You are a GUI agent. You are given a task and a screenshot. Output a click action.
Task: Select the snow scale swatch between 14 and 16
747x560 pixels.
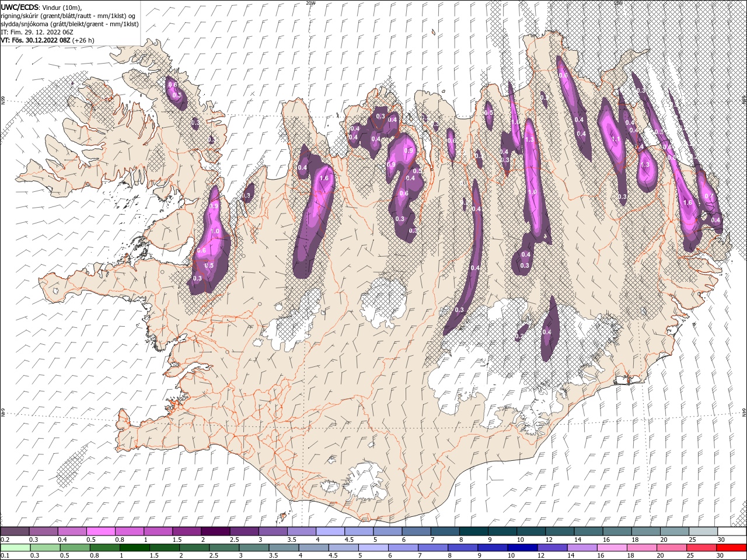[x=588, y=531]
